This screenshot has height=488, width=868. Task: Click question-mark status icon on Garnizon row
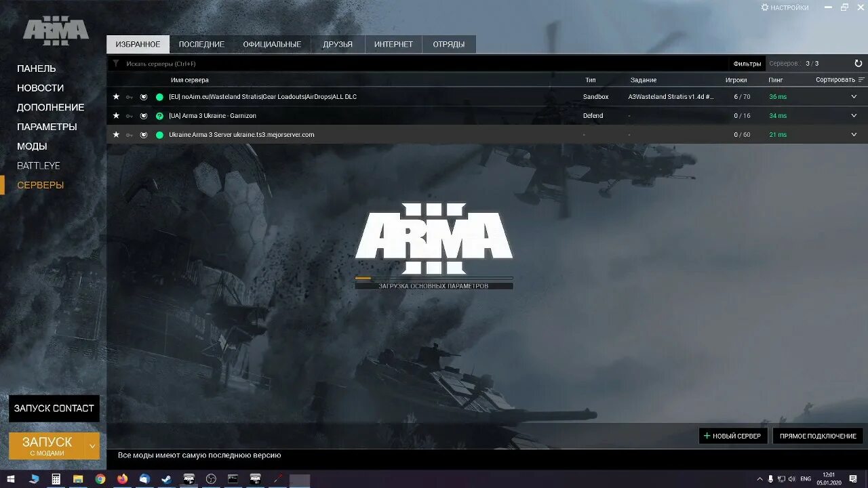coord(159,116)
